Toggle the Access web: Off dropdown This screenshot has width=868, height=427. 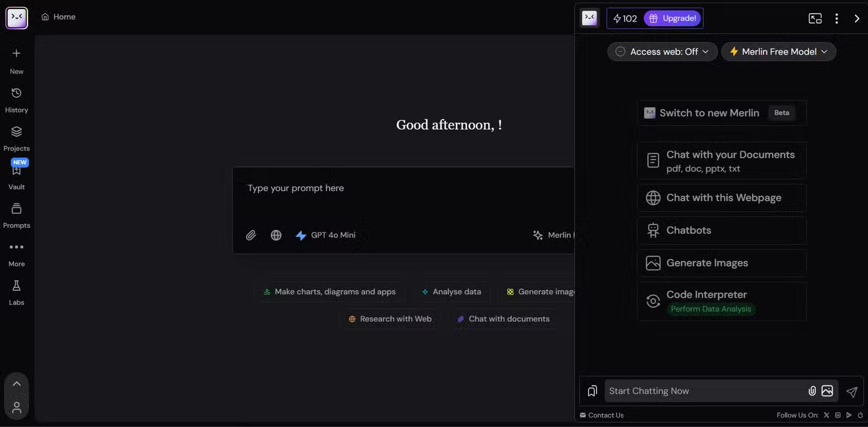point(662,52)
